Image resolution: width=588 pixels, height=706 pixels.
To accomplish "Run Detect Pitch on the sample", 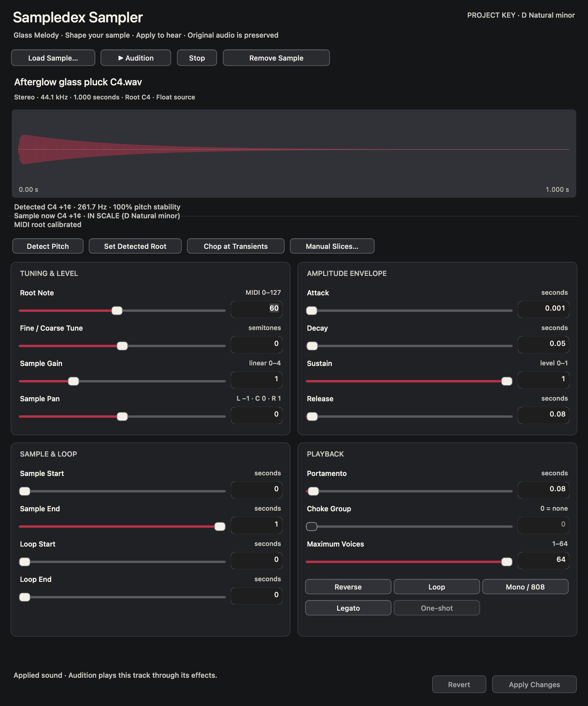I will pos(48,246).
